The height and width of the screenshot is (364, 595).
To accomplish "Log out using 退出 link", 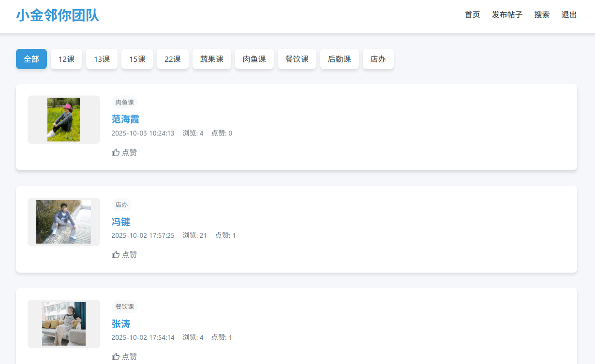I will tap(569, 15).
